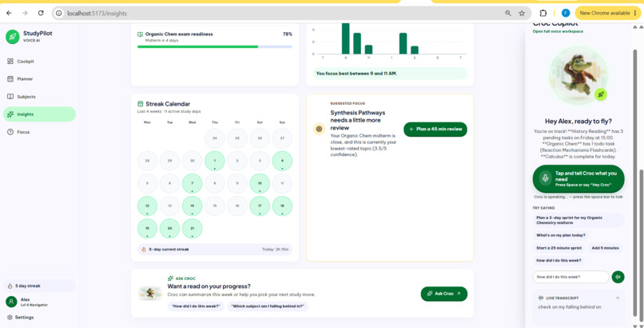Select day 21 in the streak calendar
The height and width of the screenshot is (328, 644).
193,229
